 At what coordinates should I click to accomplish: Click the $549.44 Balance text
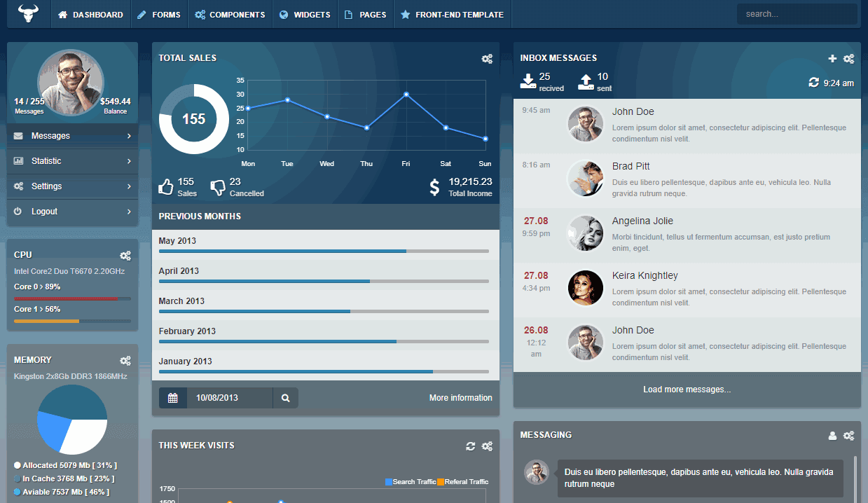[x=116, y=106]
